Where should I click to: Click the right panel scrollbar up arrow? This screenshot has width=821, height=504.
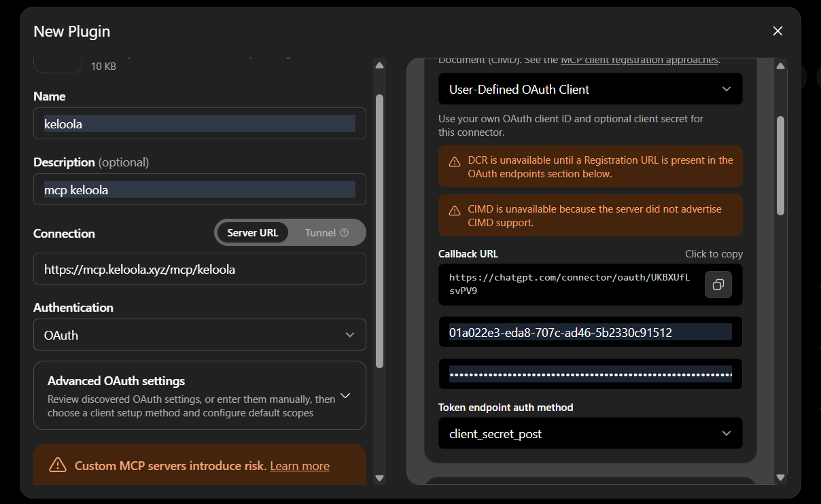(780, 66)
